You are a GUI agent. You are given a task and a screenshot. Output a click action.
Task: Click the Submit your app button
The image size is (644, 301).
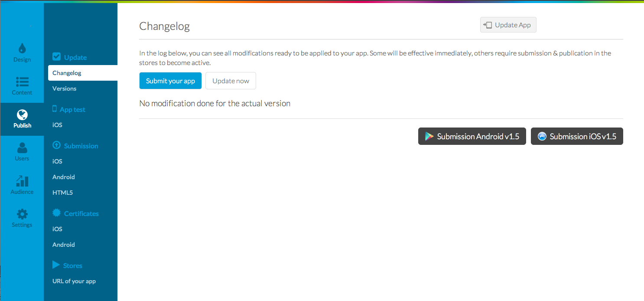click(x=170, y=81)
